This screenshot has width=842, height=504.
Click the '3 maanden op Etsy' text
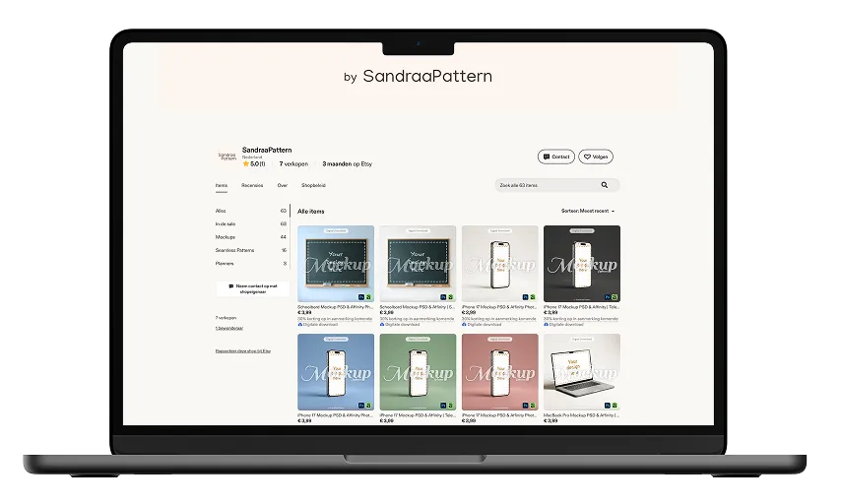click(347, 163)
